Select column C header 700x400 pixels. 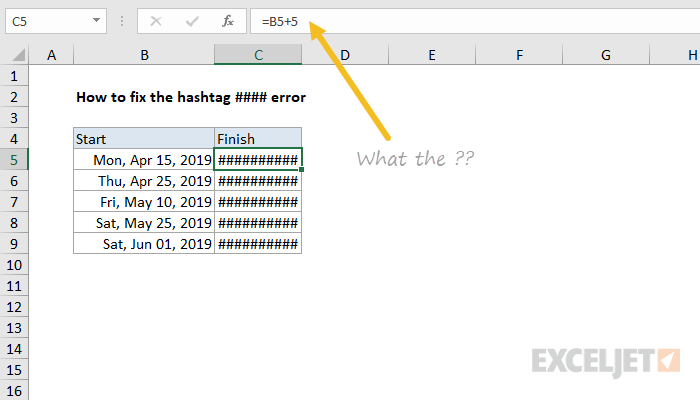pyautogui.click(x=258, y=55)
